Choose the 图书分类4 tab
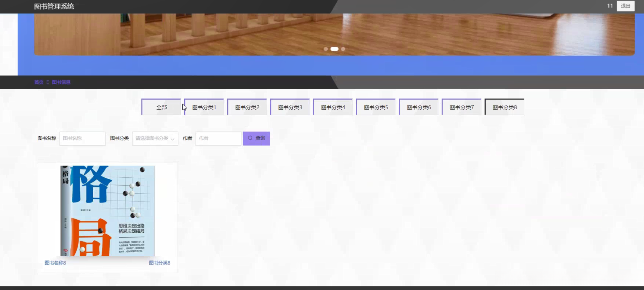644x290 pixels. [333, 107]
